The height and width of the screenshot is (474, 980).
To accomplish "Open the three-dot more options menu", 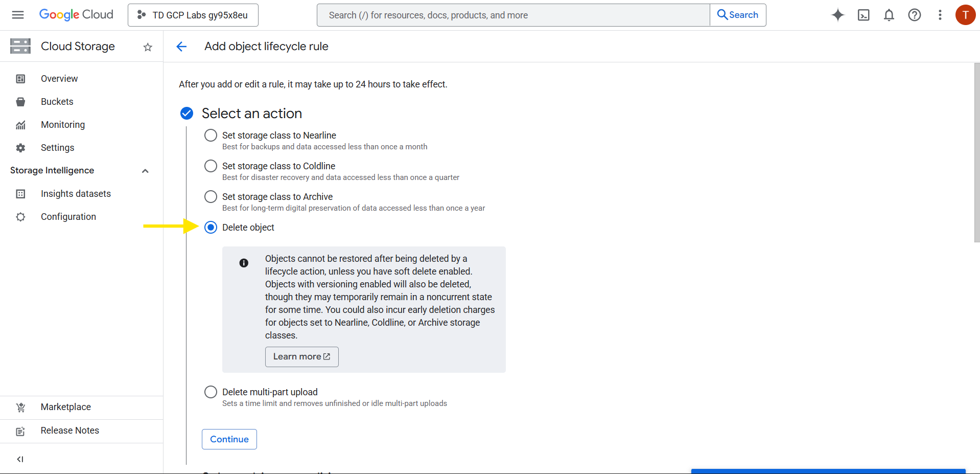I will pyautogui.click(x=940, y=15).
